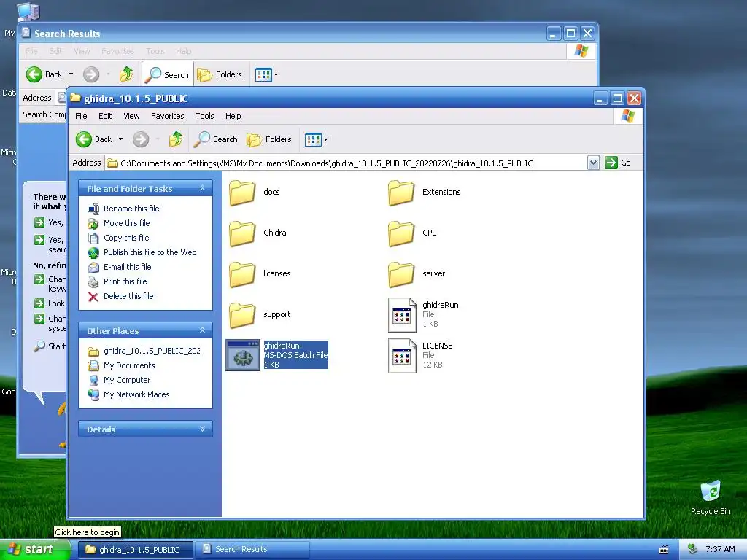Click Search toolbar button in ghidra window
Viewport: 747px width, 560px height.
point(215,139)
